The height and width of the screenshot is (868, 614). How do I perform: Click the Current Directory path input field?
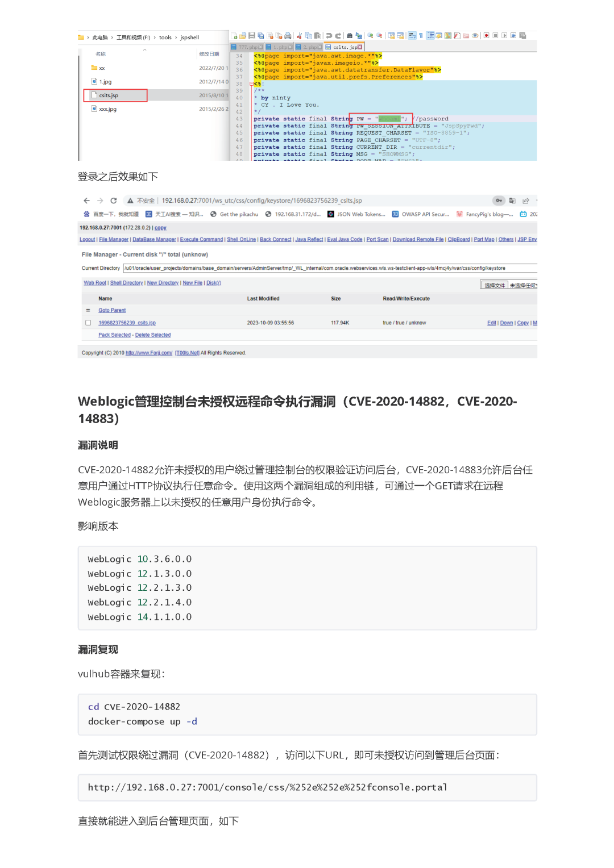(330, 268)
